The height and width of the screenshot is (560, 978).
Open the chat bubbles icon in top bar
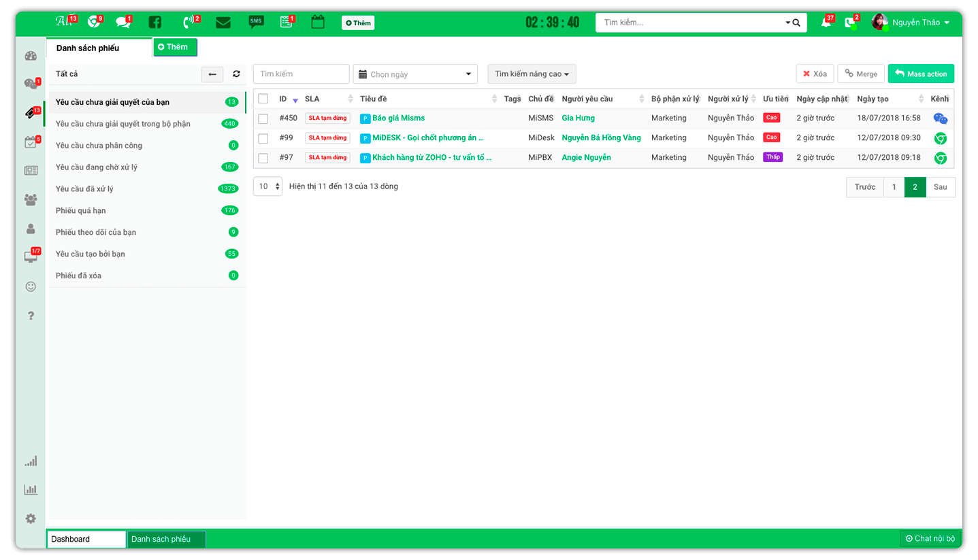click(123, 22)
